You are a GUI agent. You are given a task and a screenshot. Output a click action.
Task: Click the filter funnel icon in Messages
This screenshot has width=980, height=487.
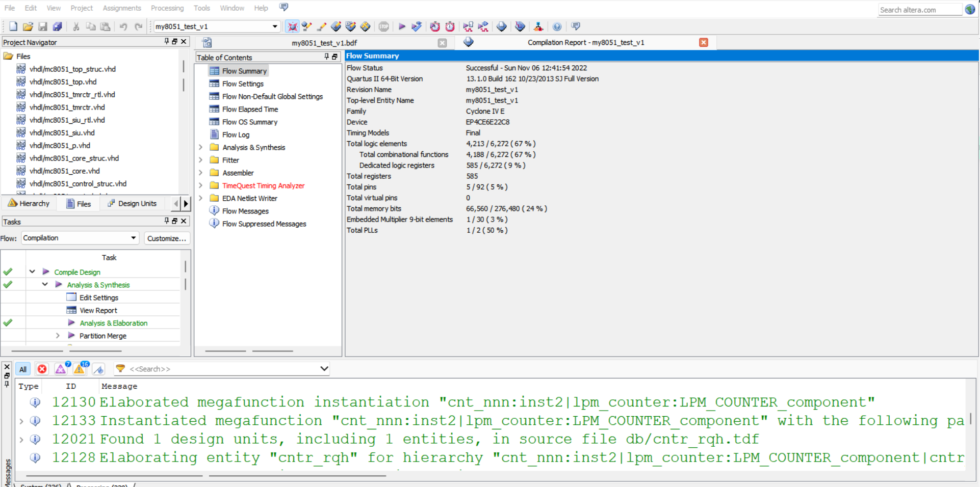click(x=120, y=368)
